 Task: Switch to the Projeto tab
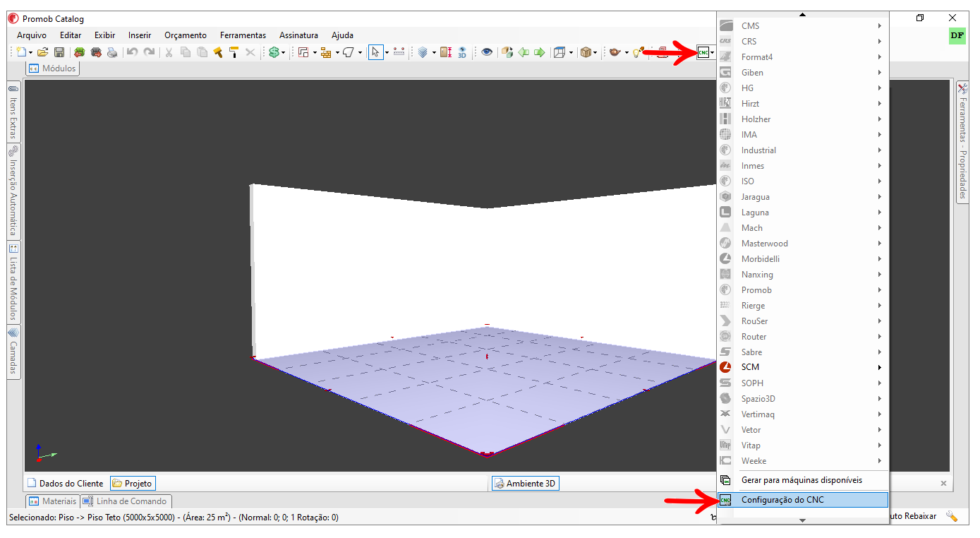[x=132, y=484]
